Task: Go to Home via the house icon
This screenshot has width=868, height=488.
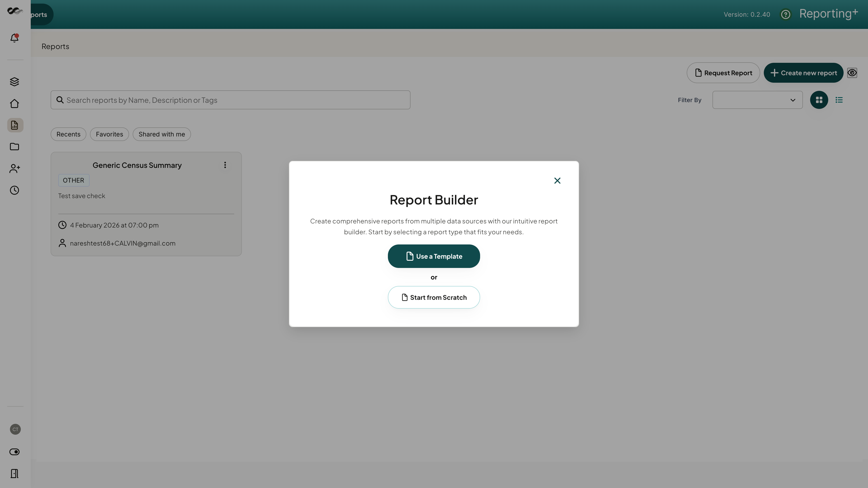Action: click(14, 103)
